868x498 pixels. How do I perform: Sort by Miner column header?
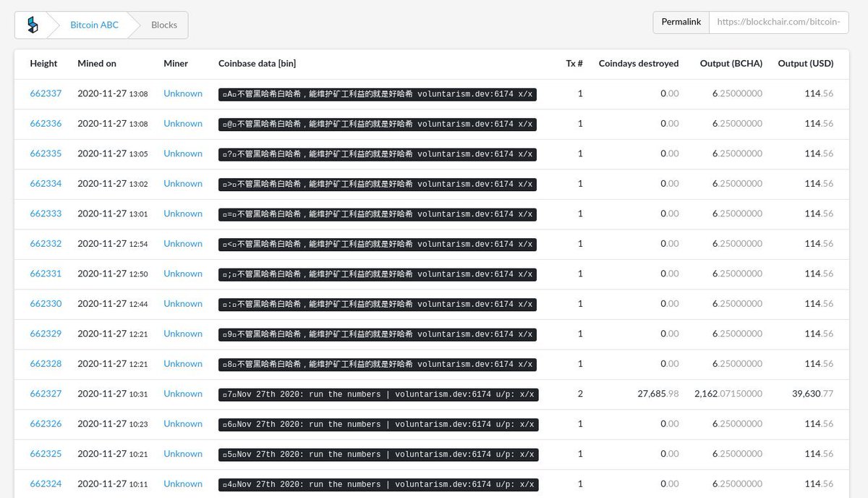[x=176, y=64]
